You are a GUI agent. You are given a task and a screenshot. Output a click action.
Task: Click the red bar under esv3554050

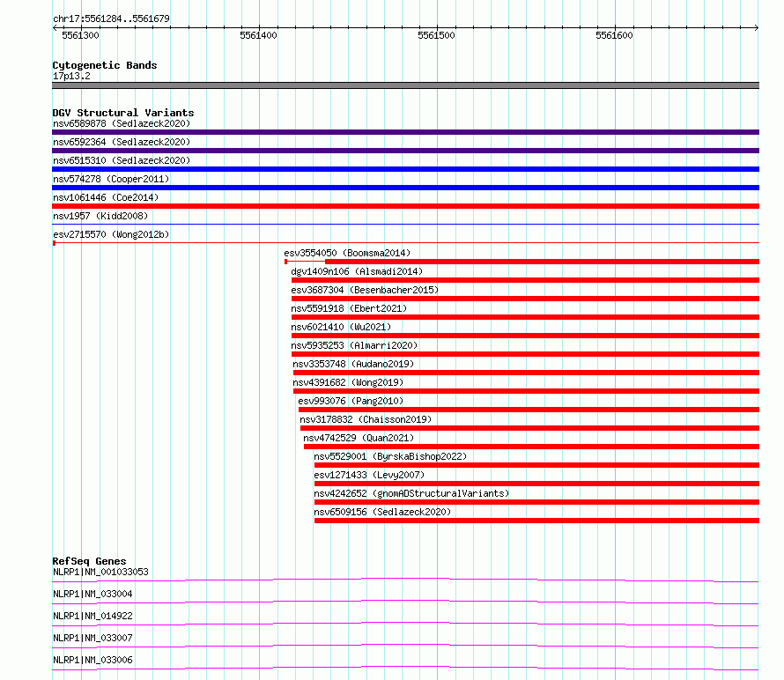click(x=542, y=262)
